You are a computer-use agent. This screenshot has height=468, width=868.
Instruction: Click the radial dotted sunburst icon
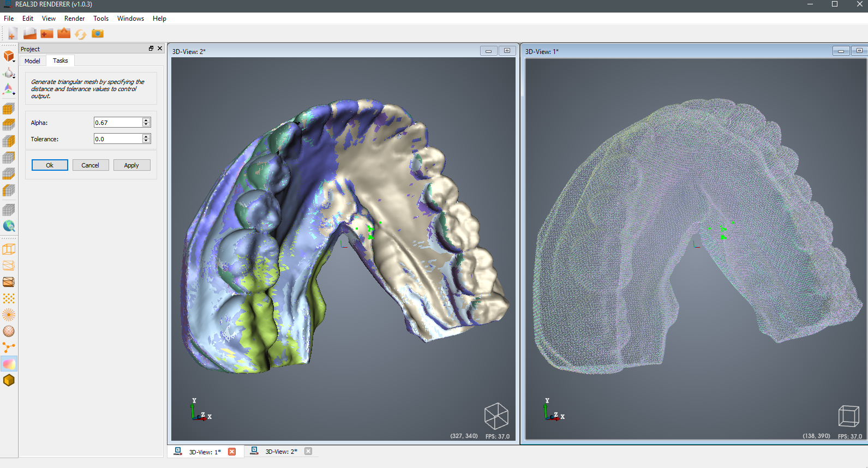pos(9,315)
